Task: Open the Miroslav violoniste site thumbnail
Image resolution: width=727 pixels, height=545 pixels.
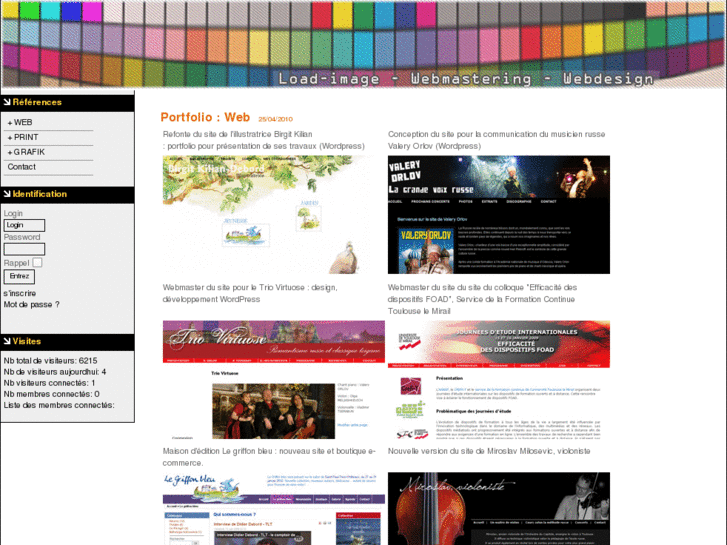Action: click(x=499, y=508)
